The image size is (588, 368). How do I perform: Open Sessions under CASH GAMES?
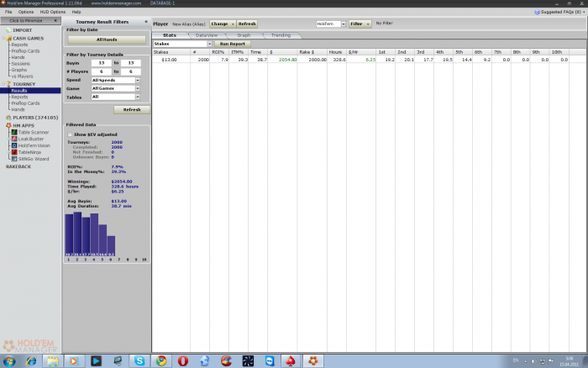click(20, 64)
